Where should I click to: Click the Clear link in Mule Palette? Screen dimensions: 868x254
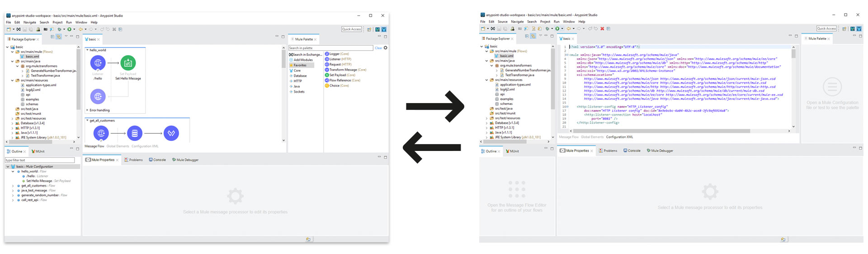click(x=378, y=48)
